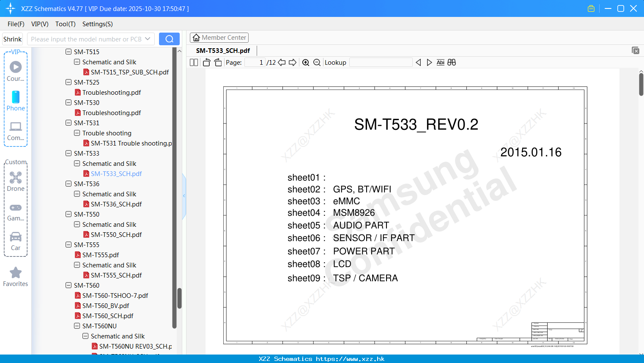The image size is (644, 363).
Task: Collapse the SM-T530 tree node
Action: click(x=69, y=102)
